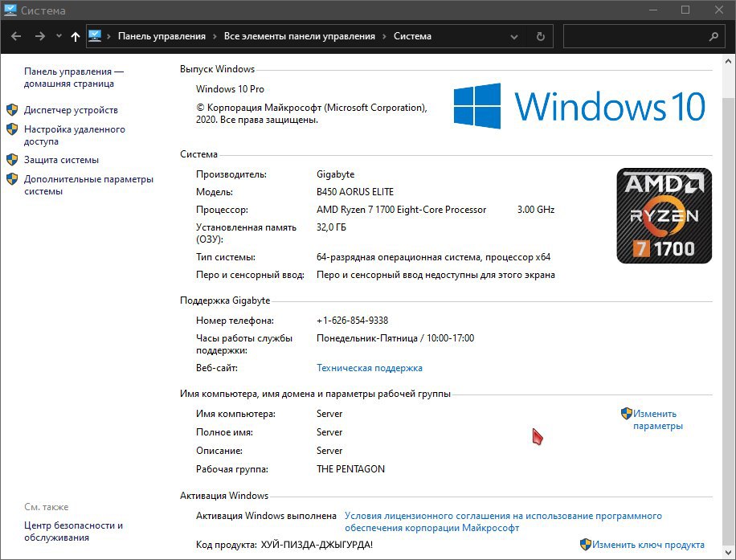
Task: Select the manufacturer value Gigabyte
Action: click(x=336, y=174)
